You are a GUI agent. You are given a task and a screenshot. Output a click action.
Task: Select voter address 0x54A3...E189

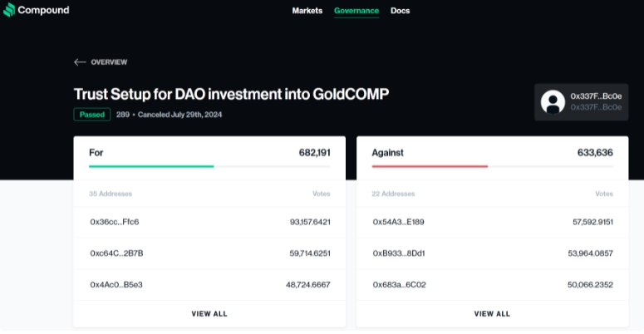(398, 222)
